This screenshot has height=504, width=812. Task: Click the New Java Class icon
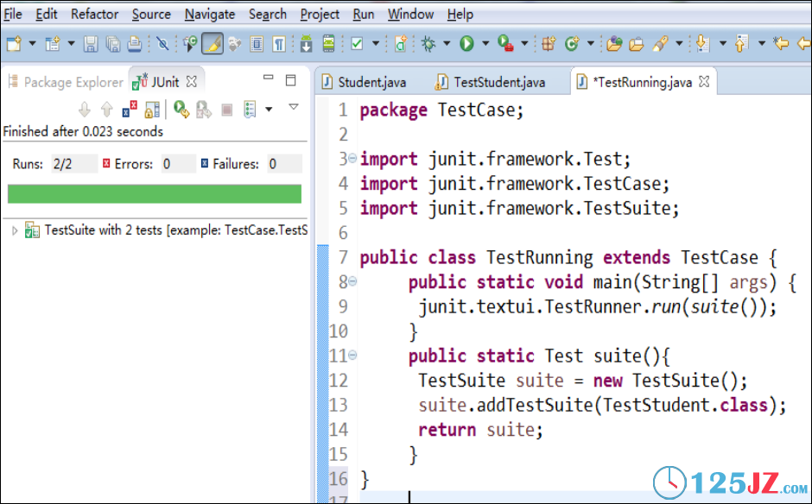571,43
